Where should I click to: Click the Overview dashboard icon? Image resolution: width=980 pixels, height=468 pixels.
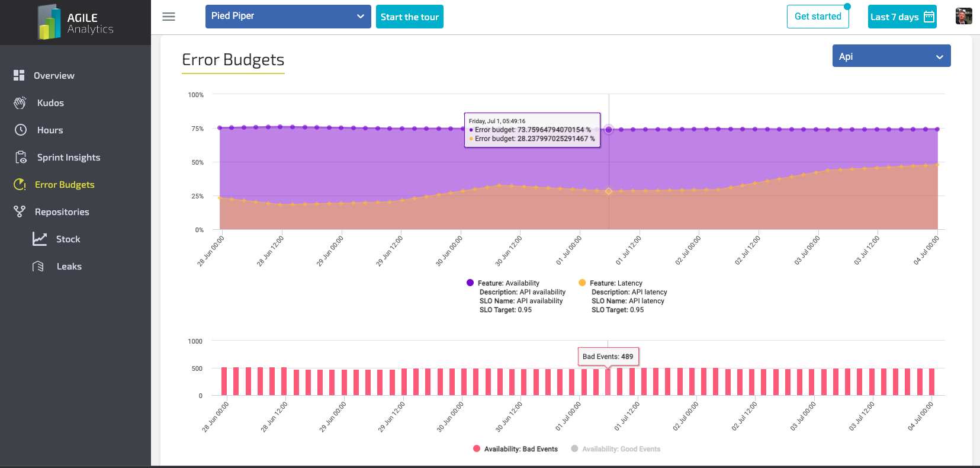tap(19, 75)
